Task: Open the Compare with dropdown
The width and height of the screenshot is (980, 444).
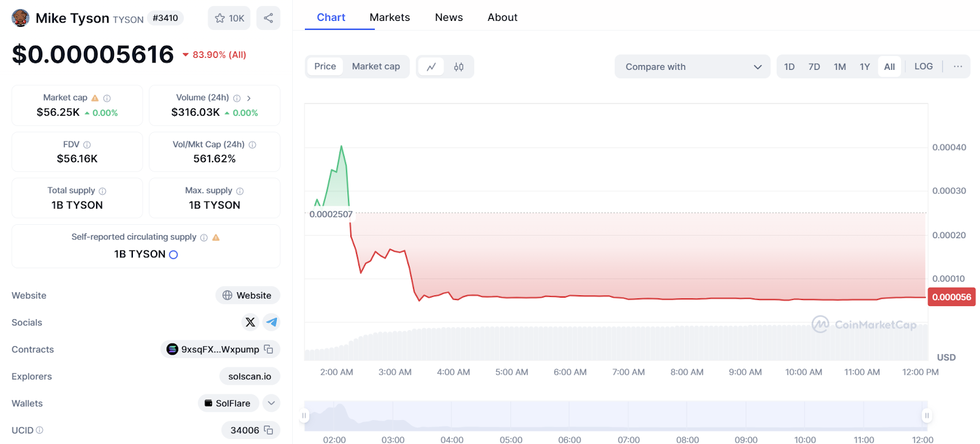Action: coord(693,67)
